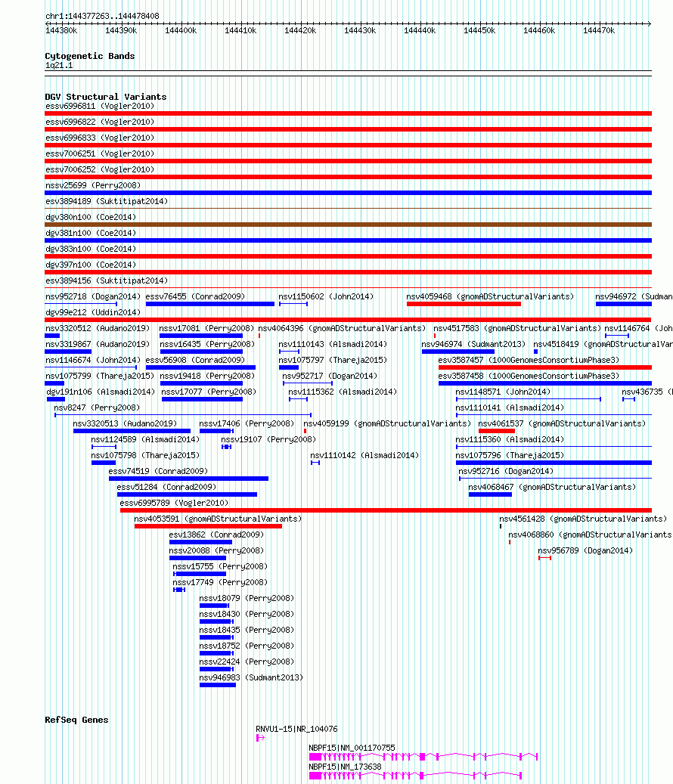Click Cytogenetic Bands track title

pyautogui.click(x=89, y=56)
